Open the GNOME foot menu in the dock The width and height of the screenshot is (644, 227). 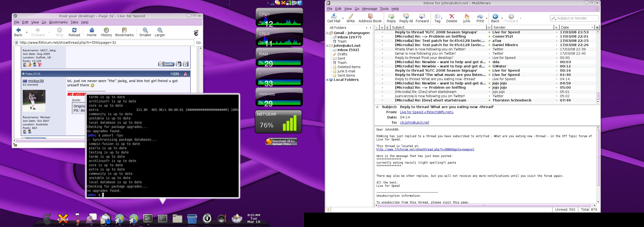tap(47, 219)
